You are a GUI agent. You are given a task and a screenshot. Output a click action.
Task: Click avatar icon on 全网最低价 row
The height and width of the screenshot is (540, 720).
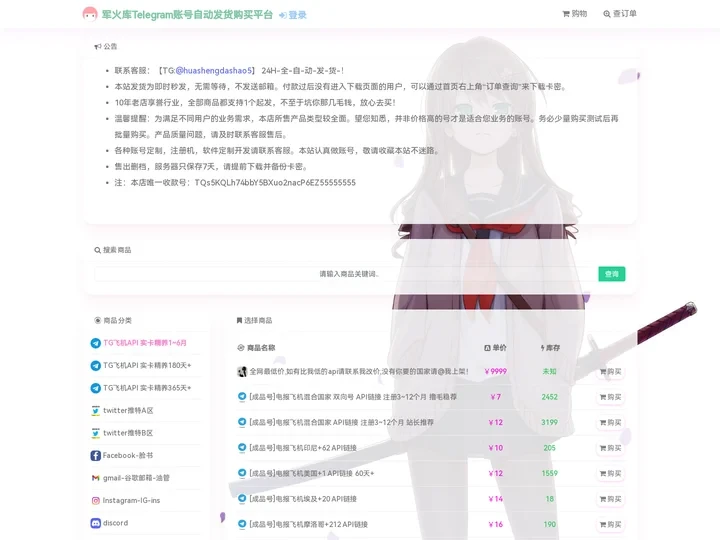pyautogui.click(x=242, y=371)
